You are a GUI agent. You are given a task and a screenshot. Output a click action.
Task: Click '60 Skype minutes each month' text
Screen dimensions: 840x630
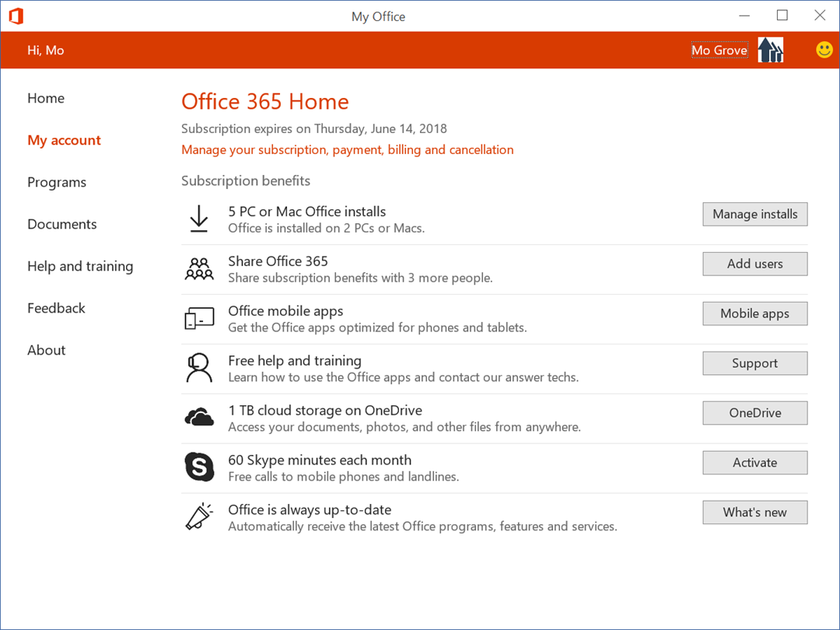coord(320,460)
